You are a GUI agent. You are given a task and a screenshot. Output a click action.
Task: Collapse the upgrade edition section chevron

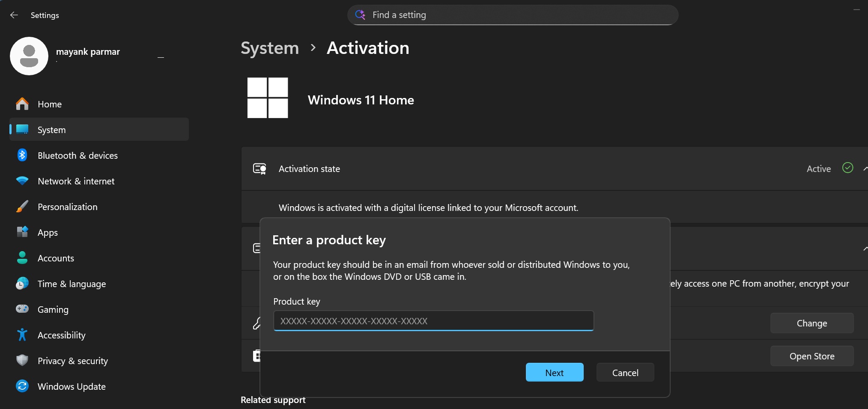tap(865, 249)
